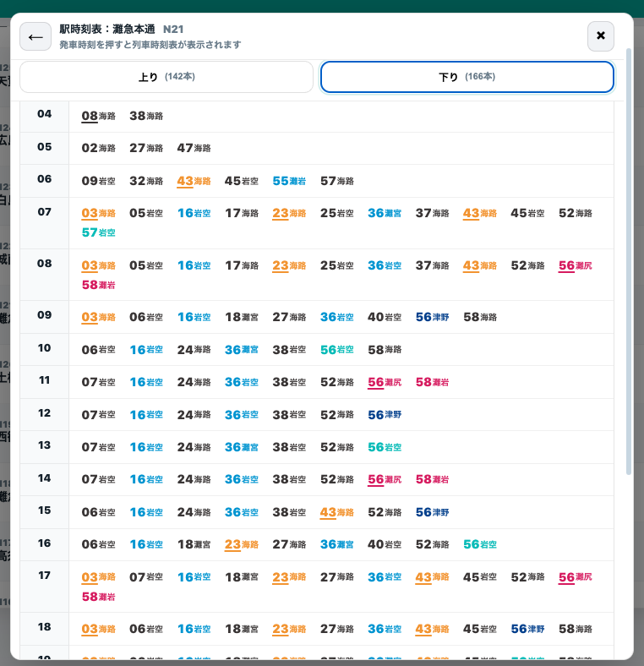Open the 07:57 teal 岩空 departure
The width and height of the screenshot is (644, 666).
pyautogui.click(x=98, y=232)
